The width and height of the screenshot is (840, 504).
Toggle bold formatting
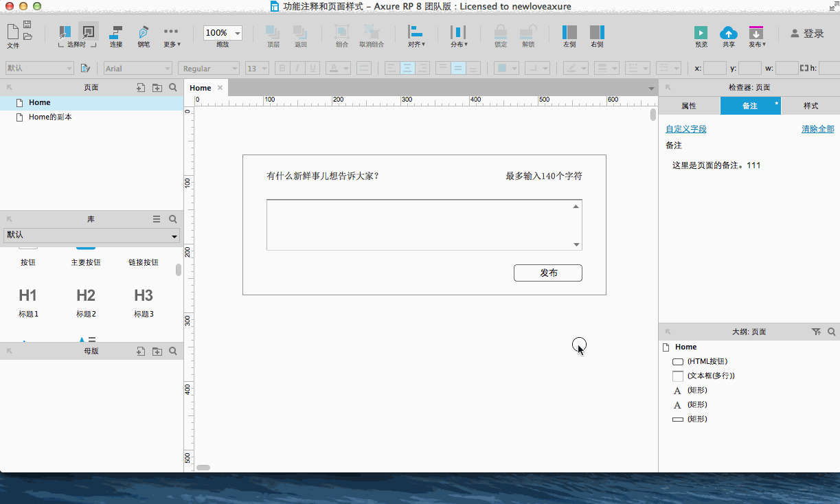click(x=282, y=68)
